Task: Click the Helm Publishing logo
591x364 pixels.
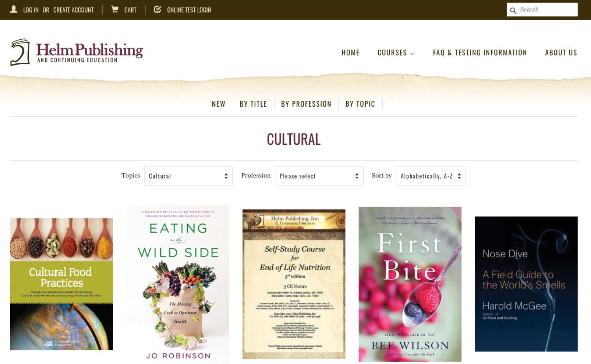Action: tap(76, 52)
